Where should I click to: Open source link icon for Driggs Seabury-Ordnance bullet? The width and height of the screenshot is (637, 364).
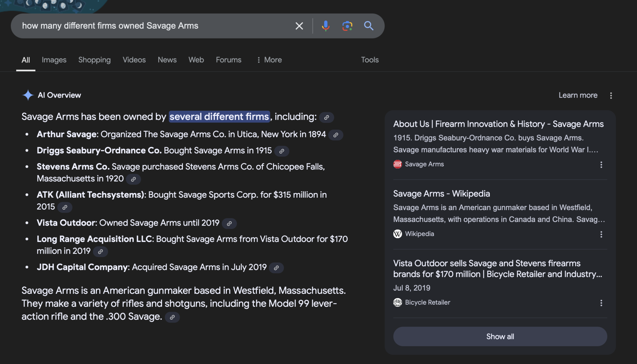click(x=281, y=151)
